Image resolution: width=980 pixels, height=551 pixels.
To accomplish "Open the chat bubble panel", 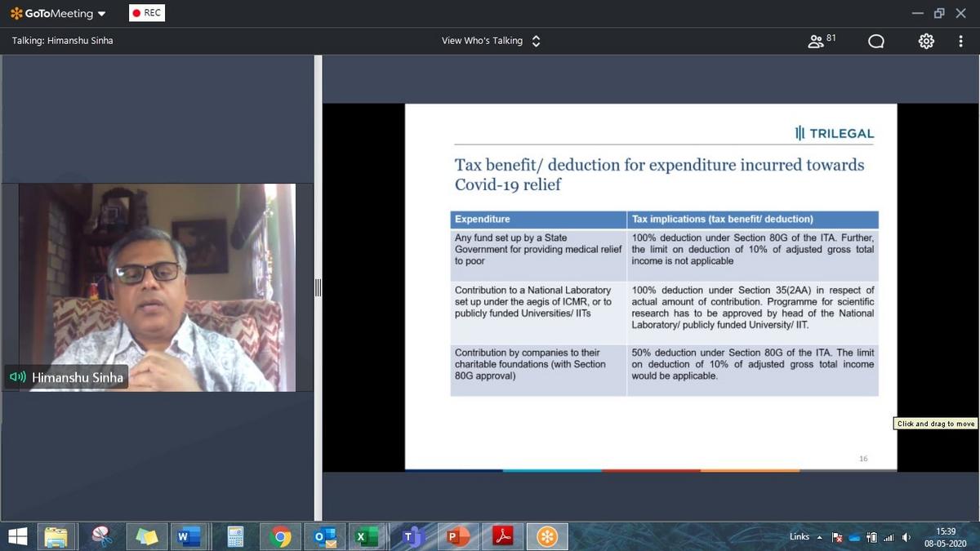I will (x=875, y=41).
